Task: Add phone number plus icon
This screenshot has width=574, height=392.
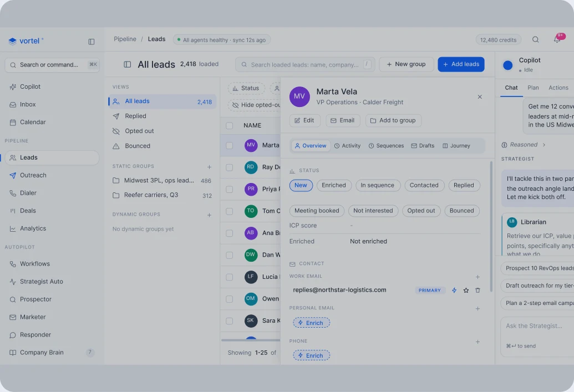Action: (x=478, y=342)
